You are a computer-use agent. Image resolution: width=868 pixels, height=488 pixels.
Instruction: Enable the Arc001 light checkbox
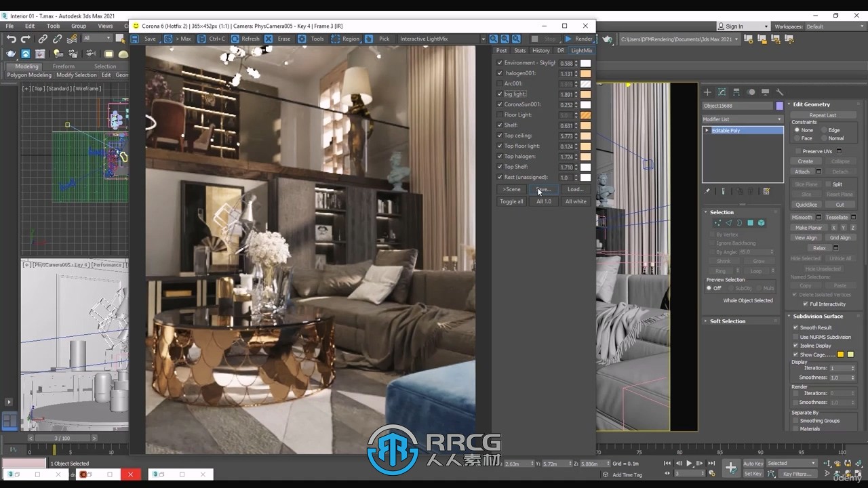coord(500,83)
